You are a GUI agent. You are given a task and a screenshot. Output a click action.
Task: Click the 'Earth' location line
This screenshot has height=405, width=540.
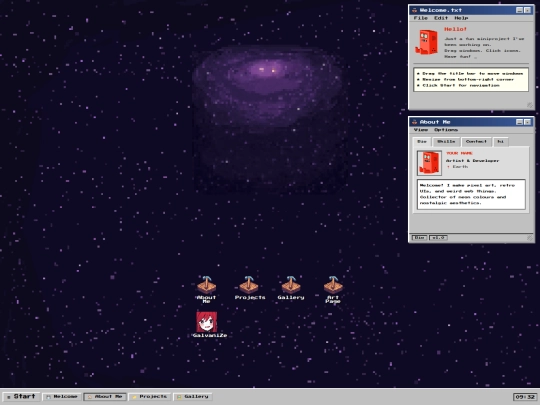click(x=457, y=167)
